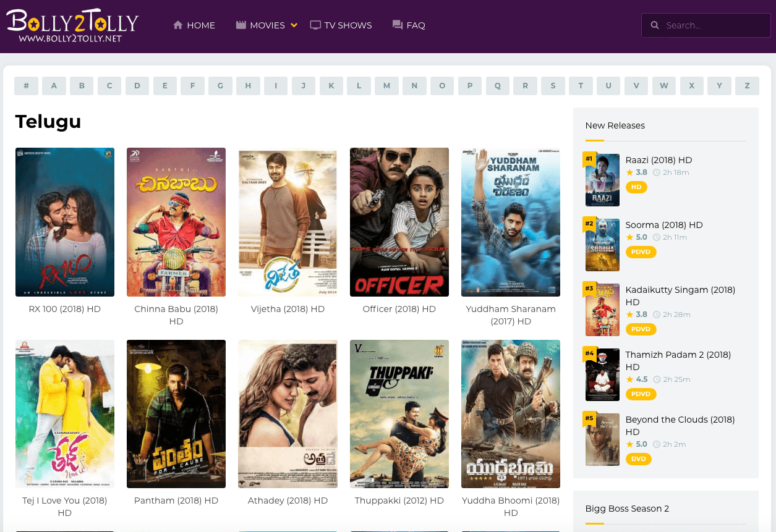Image resolution: width=776 pixels, height=532 pixels.
Task: Click the Soorma thumbnail ranked #2
Action: click(602, 245)
